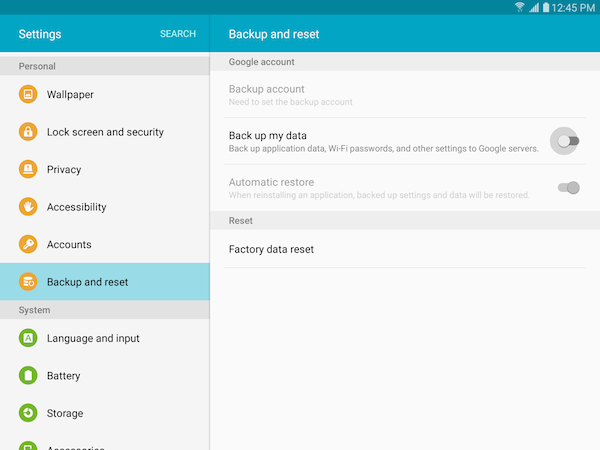
Task: Tap the battery indicator in status bar
Action: (x=546, y=7)
